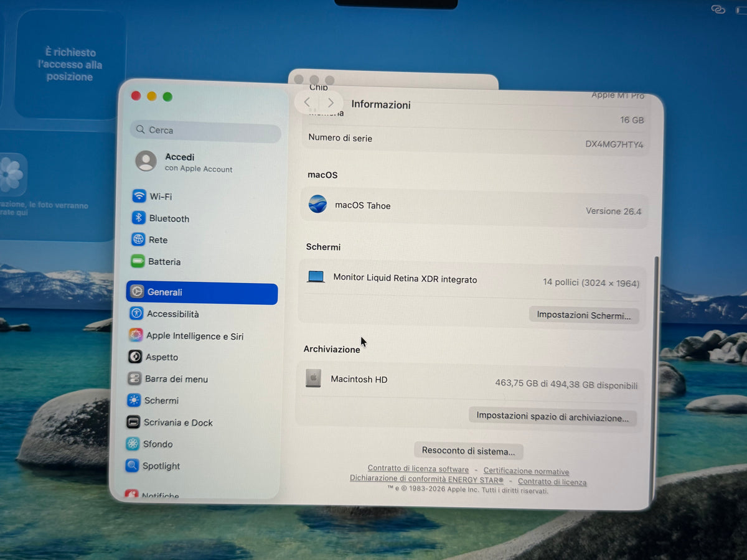Open the Accessibilità icon
Viewport: 747px width, 560px height.
pyautogui.click(x=136, y=314)
